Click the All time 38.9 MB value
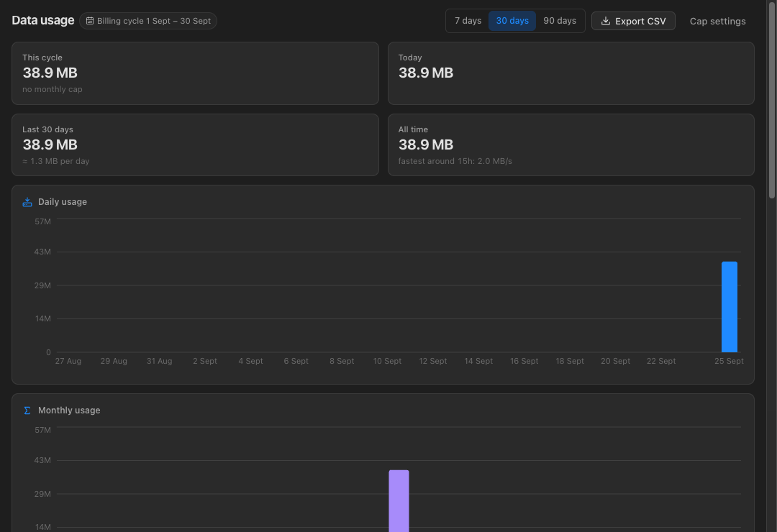777x532 pixels. point(426,145)
